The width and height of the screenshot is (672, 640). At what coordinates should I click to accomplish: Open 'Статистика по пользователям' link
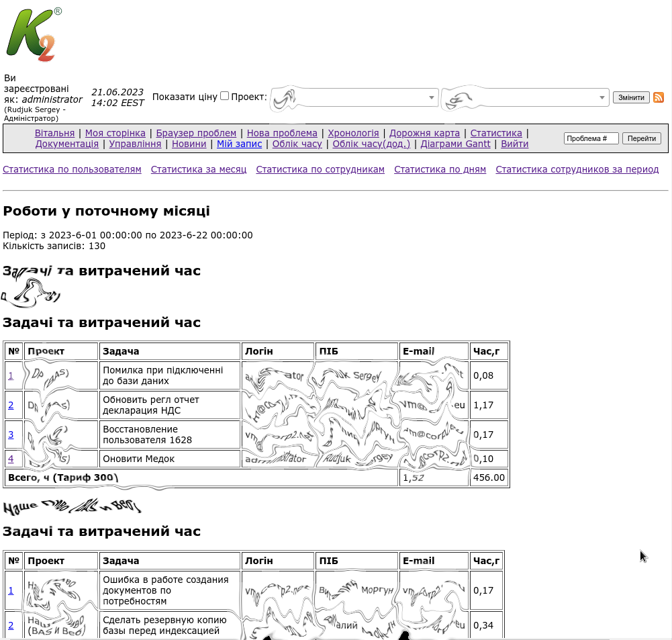tap(72, 169)
